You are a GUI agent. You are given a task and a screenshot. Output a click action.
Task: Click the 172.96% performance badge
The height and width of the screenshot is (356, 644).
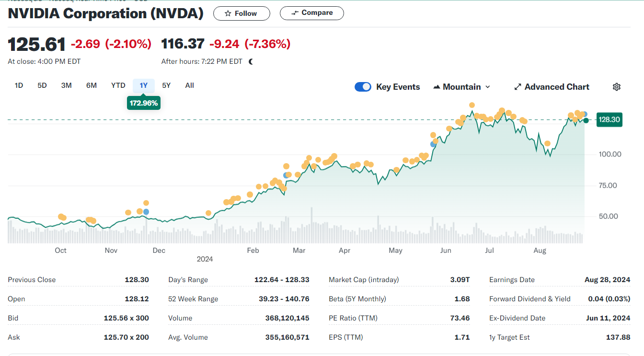point(144,103)
